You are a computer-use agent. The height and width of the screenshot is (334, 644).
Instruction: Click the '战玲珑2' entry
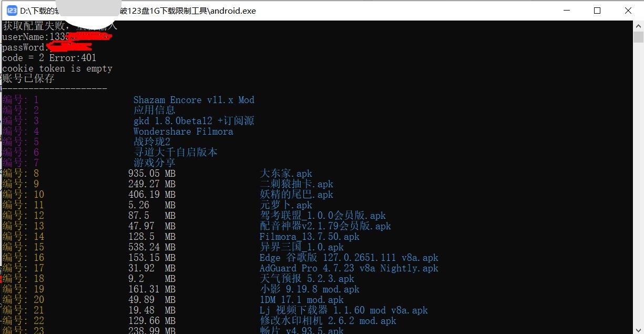(152, 142)
